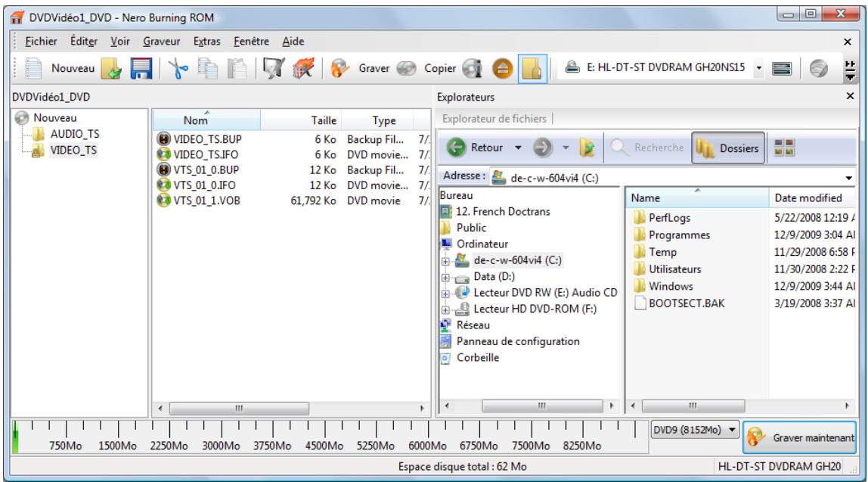Open the Extras menu
This screenshot has height=482, width=868.
(206, 42)
